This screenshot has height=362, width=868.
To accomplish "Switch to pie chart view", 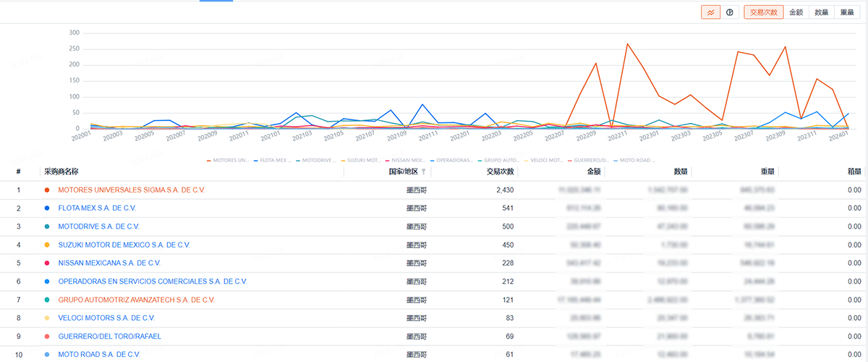I will pos(730,12).
